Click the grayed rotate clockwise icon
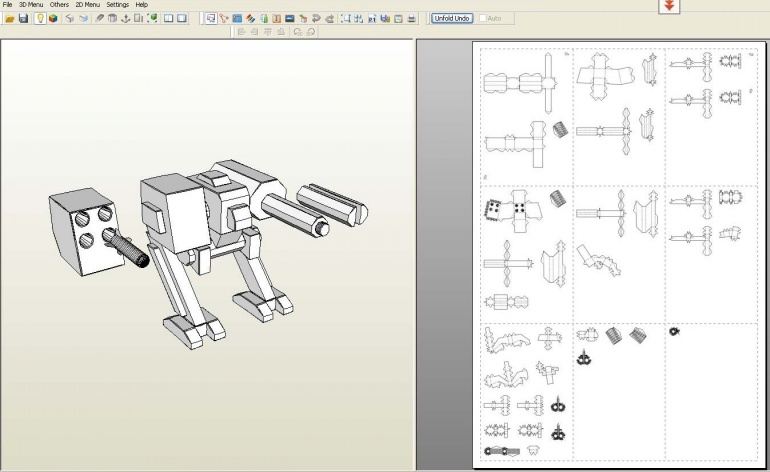The image size is (770, 472). 311,32
